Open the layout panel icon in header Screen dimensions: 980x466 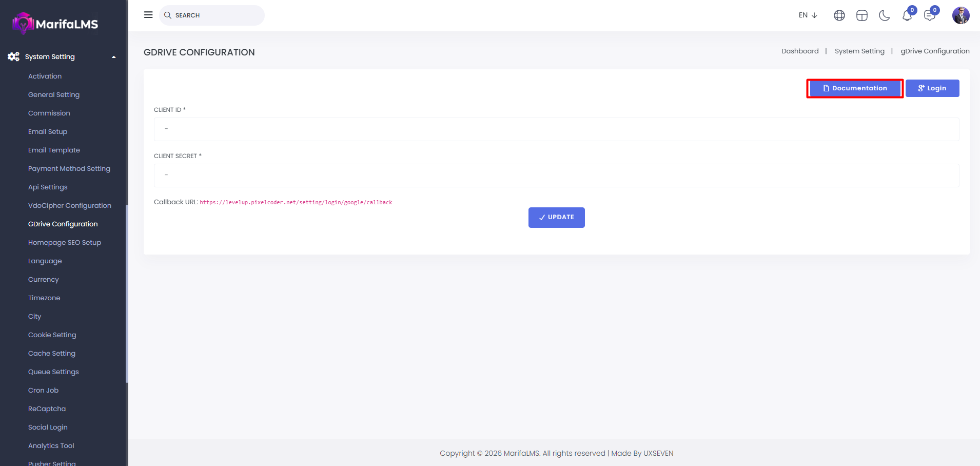[861, 15]
